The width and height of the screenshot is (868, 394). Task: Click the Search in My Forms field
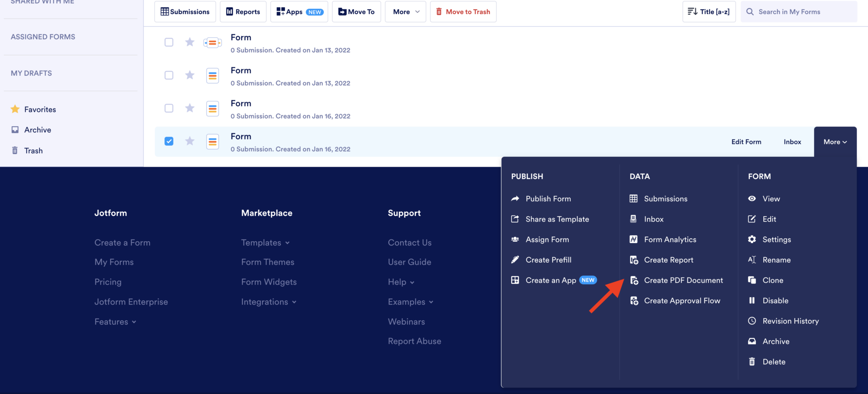point(798,11)
